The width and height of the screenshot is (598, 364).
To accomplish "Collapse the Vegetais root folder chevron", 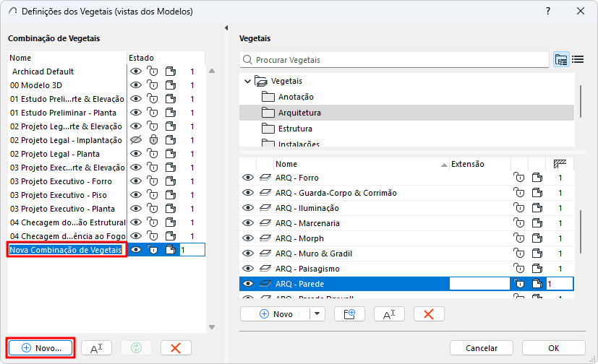I will [248, 81].
